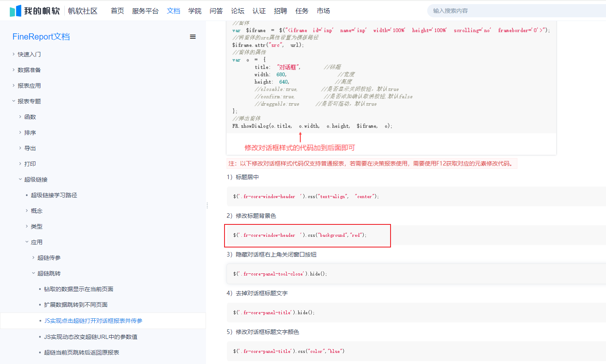Click the heading 3）隐藏对话框右上角关闭窗口按钮
Image resolution: width=606 pixels, height=364 pixels.
271,254
